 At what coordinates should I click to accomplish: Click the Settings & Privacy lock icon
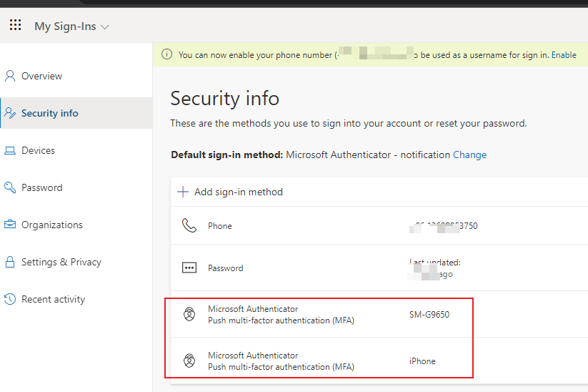[10, 262]
